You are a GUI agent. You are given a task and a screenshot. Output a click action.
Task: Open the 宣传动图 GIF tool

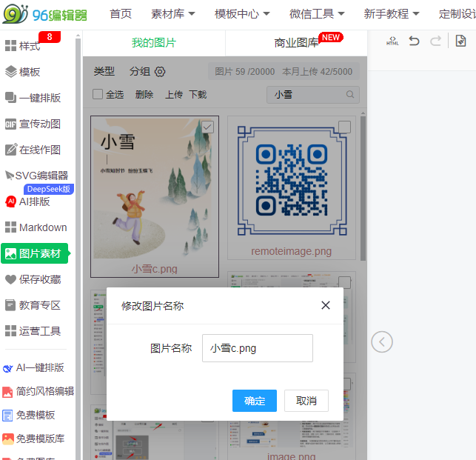[39, 124]
